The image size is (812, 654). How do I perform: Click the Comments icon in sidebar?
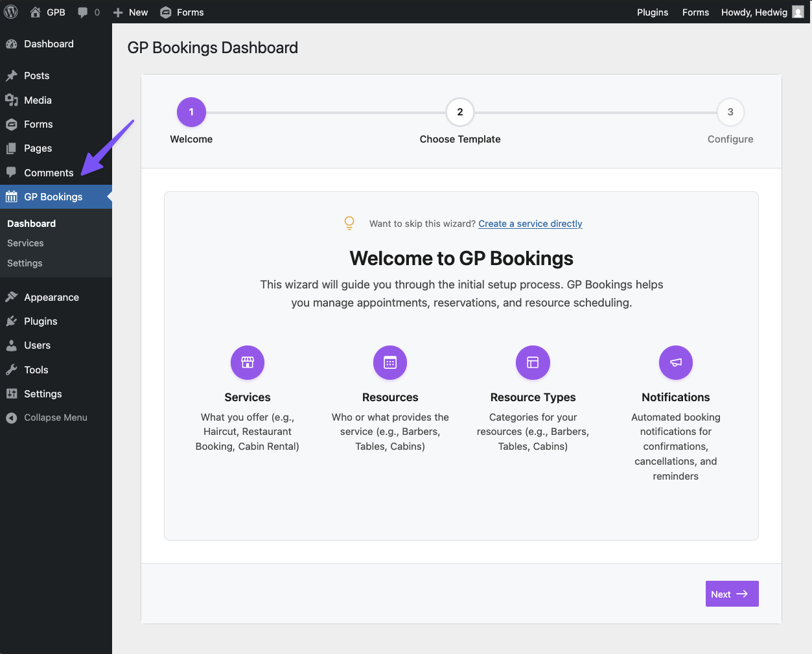point(12,172)
